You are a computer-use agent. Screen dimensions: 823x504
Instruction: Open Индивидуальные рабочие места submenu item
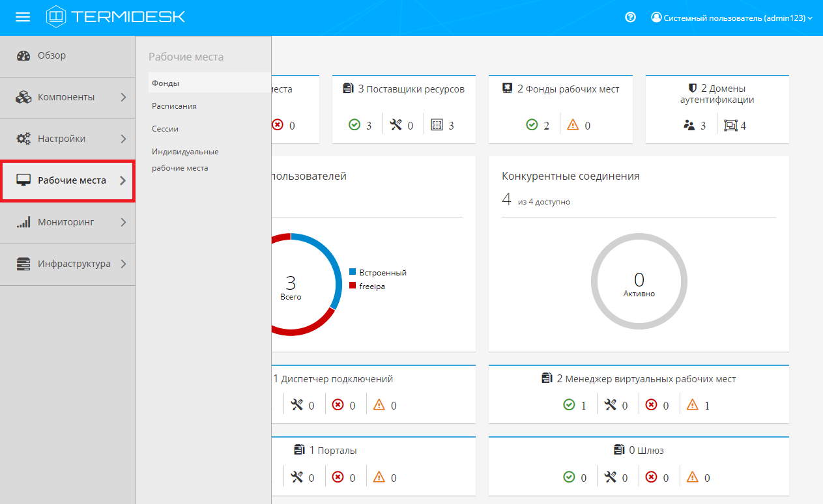click(185, 160)
